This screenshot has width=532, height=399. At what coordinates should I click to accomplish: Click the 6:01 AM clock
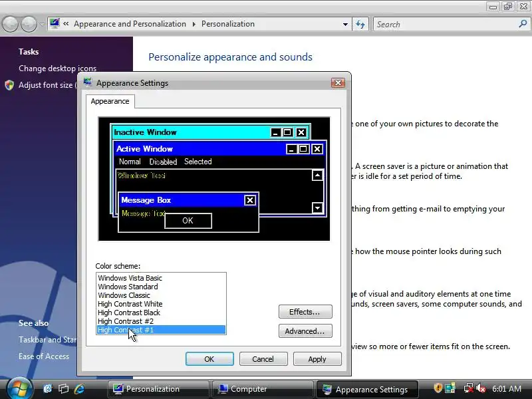507,389
